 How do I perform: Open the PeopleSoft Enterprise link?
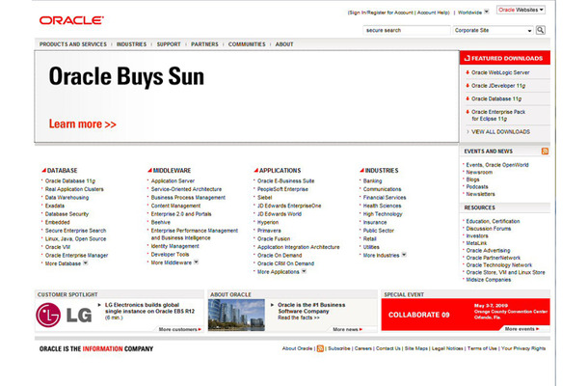pyautogui.click(x=282, y=189)
